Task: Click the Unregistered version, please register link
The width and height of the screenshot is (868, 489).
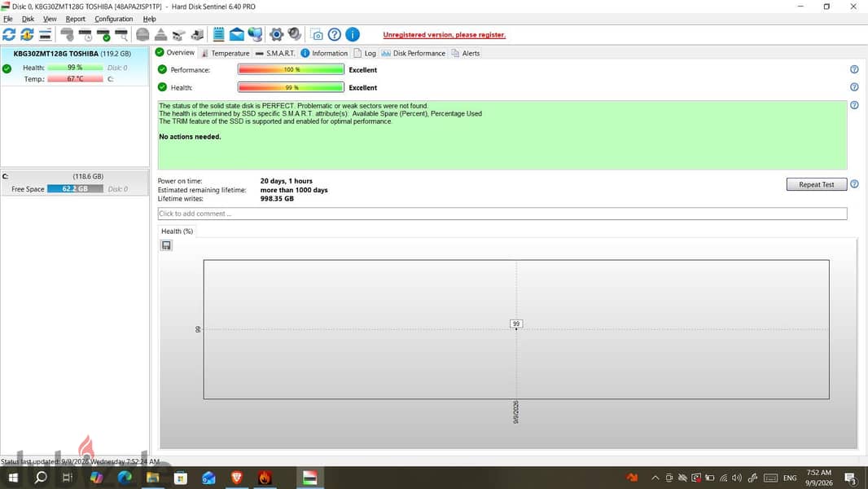Action: pos(444,34)
